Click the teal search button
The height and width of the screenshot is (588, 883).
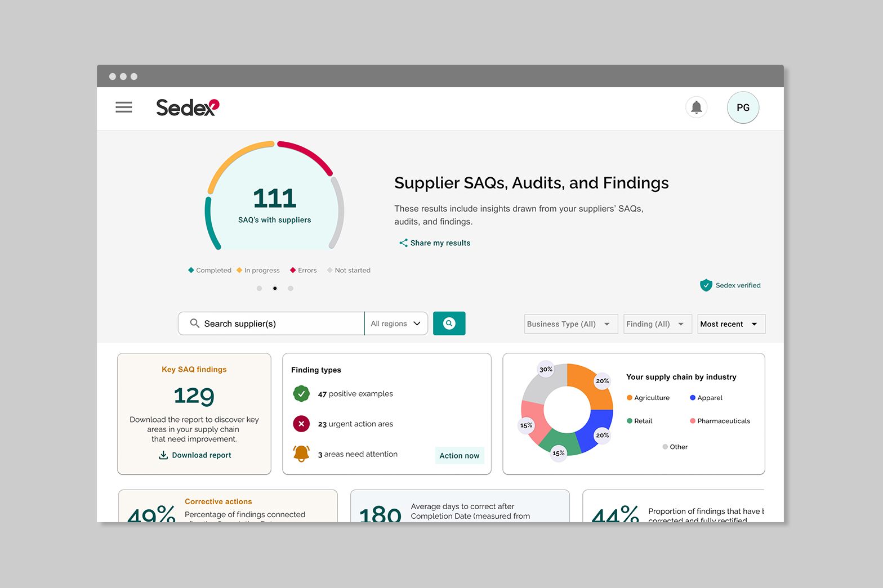(x=449, y=324)
